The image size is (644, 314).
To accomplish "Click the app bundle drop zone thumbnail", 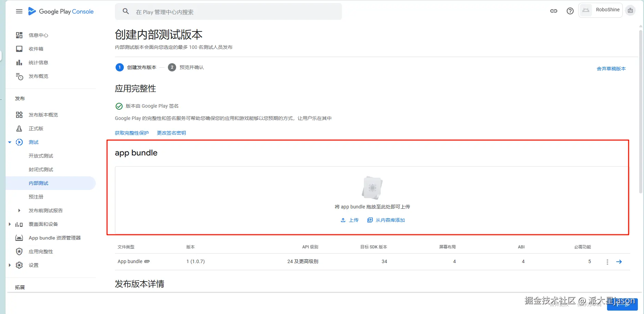I will (372, 188).
